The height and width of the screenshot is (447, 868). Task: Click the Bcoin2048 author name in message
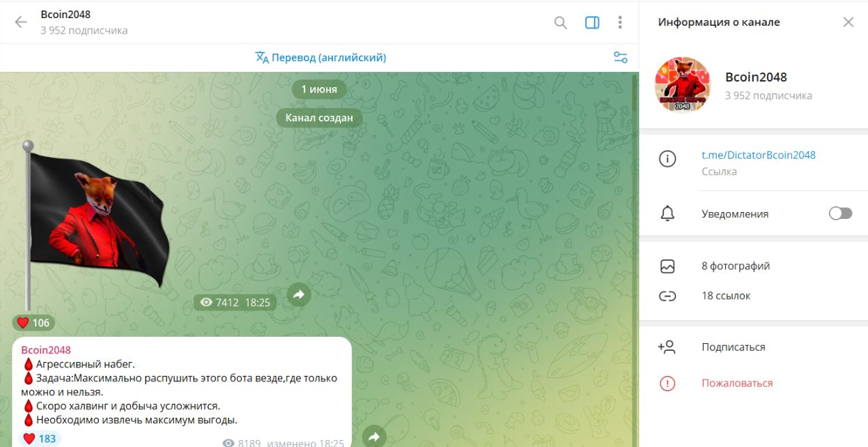click(x=46, y=349)
